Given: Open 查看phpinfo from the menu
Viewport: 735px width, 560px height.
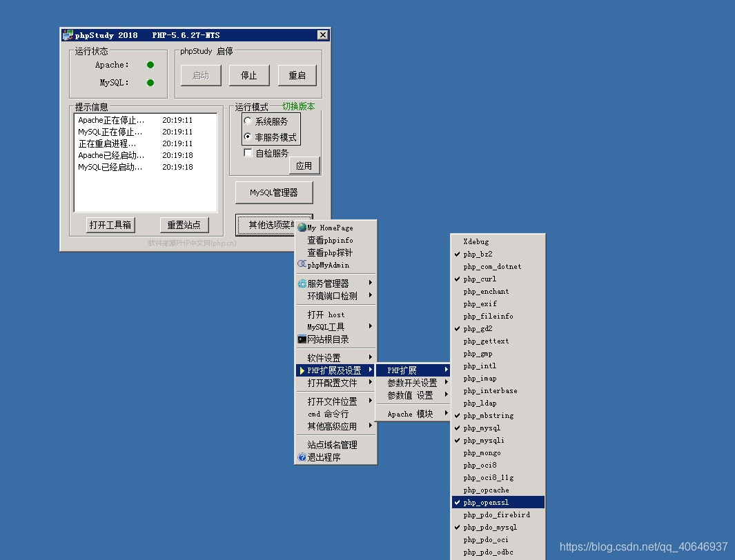Looking at the screenshot, I should (335, 240).
